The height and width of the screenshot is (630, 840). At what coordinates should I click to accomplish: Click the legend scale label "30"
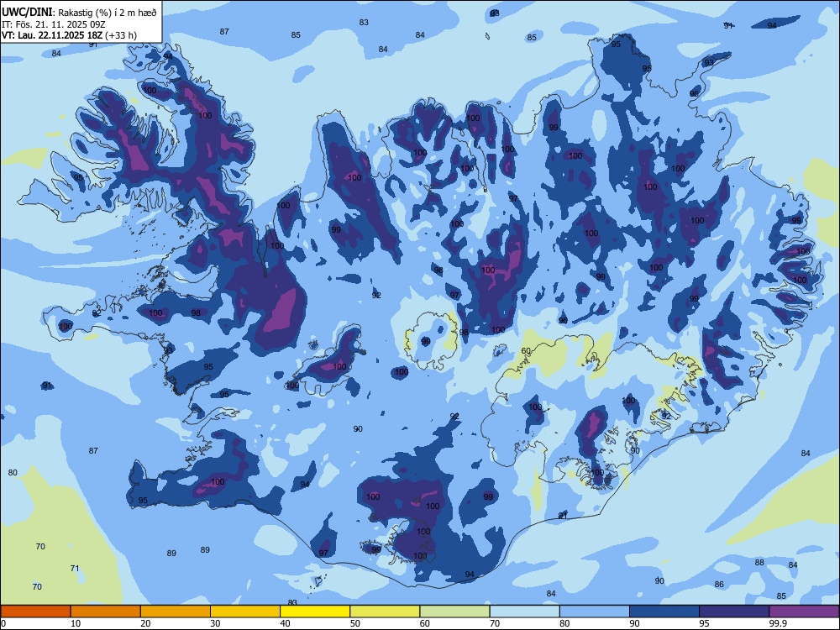tap(215, 623)
